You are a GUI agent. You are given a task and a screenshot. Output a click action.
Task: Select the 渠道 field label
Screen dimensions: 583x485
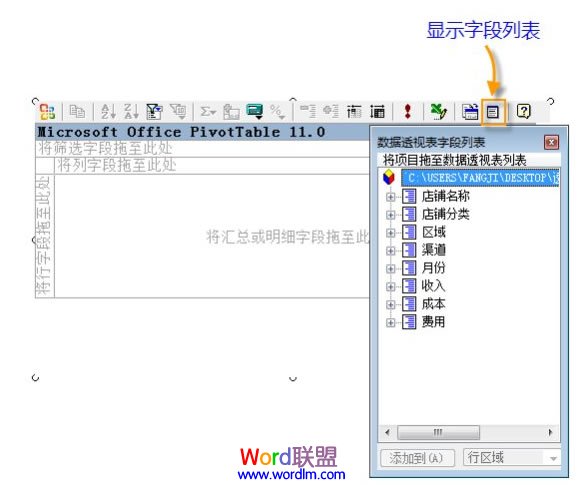434,250
